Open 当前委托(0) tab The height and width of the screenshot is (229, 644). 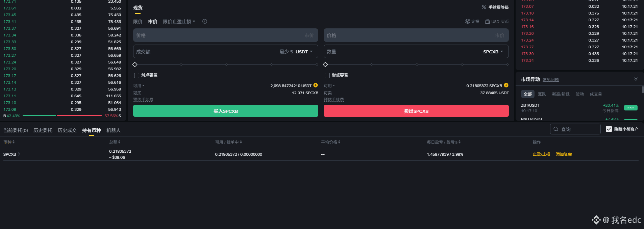(x=16, y=130)
